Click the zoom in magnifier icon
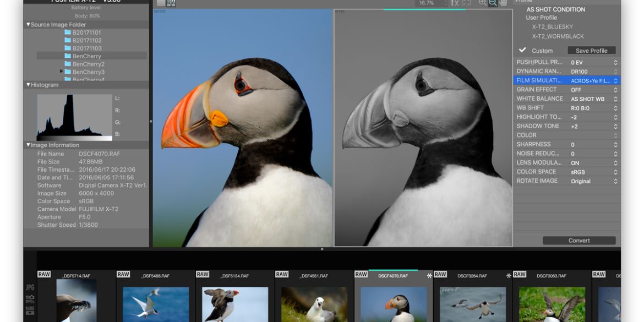Image resolution: width=644 pixels, height=322 pixels. (x=483, y=2)
